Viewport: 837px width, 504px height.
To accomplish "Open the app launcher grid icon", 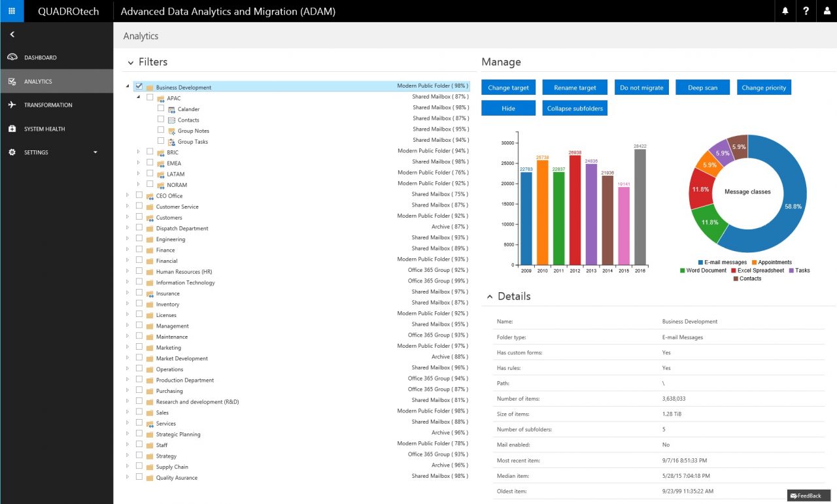I will (x=12, y=11).
